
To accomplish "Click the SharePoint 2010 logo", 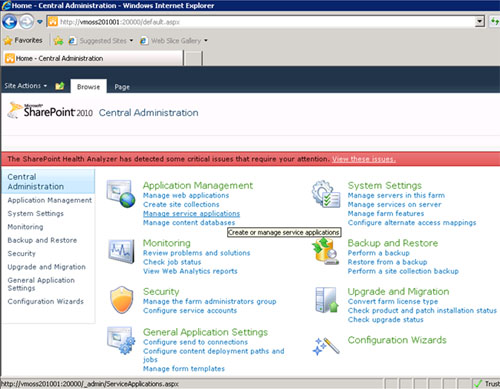I will click(x=50, y=111).
